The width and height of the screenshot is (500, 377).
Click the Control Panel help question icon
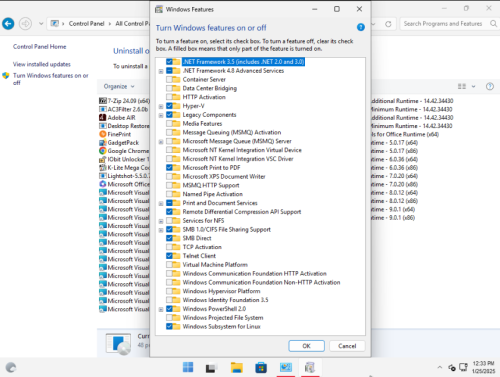click(490, 86)
